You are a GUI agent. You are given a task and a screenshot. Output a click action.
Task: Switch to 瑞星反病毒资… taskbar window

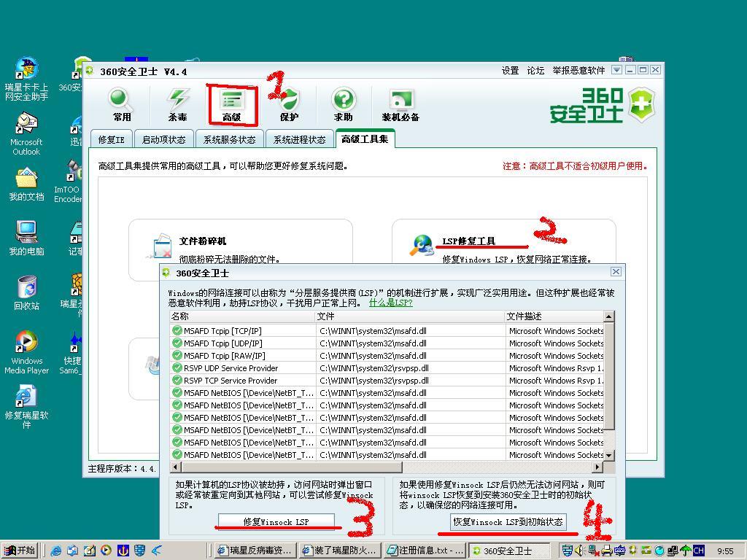pos(255,551)
